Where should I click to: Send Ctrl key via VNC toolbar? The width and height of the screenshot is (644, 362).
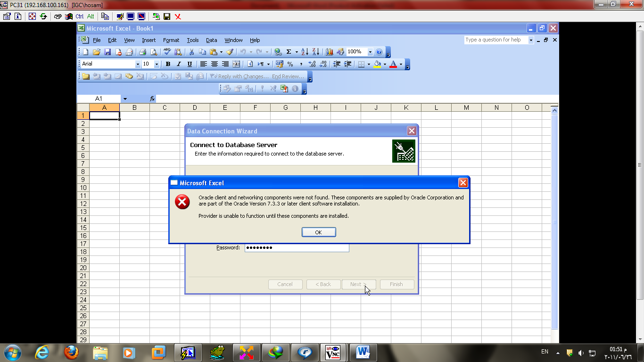[79, 16]
